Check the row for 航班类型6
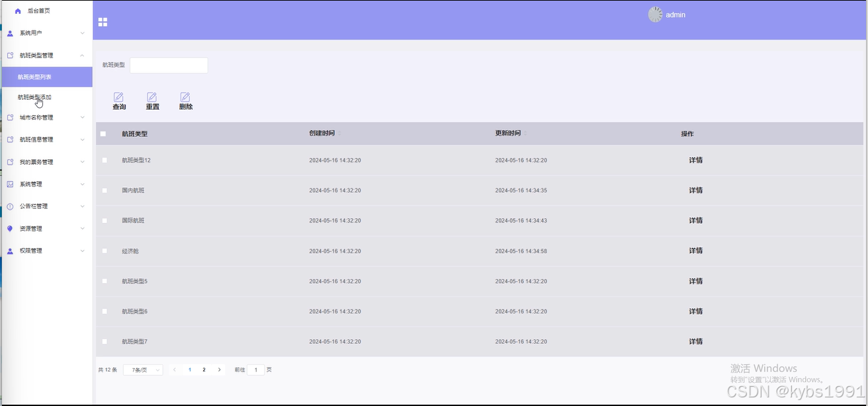Image resolution: width=868 pixels, height=406 pixels. coord(105,311)
